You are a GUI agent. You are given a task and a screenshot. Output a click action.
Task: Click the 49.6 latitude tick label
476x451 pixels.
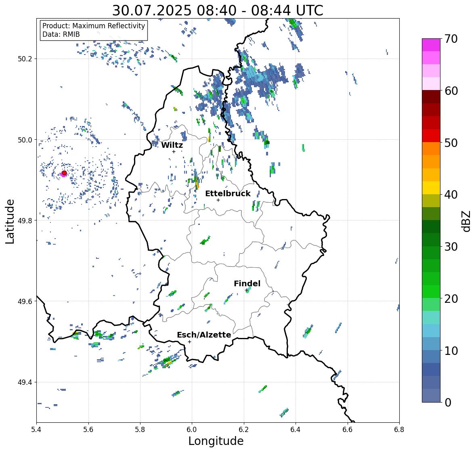pyautogui.click(x=25, y=301)
